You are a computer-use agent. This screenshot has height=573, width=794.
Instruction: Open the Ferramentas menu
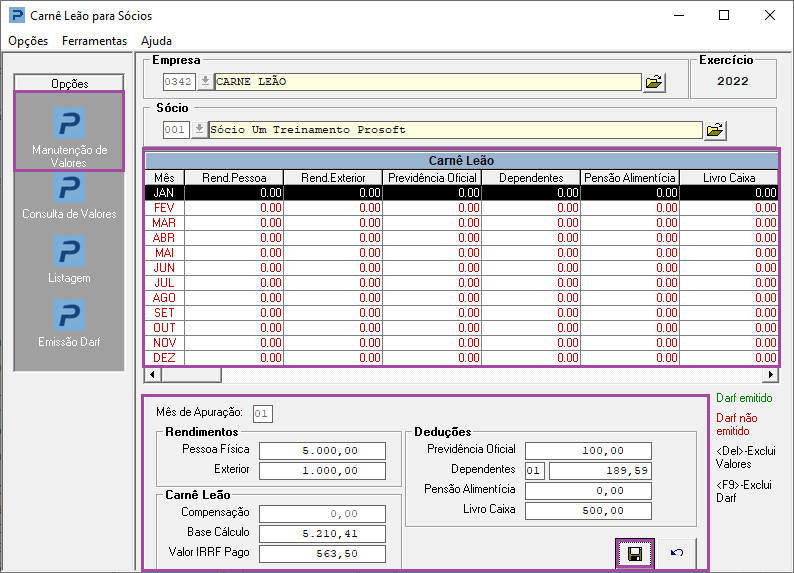coord(95,41)
